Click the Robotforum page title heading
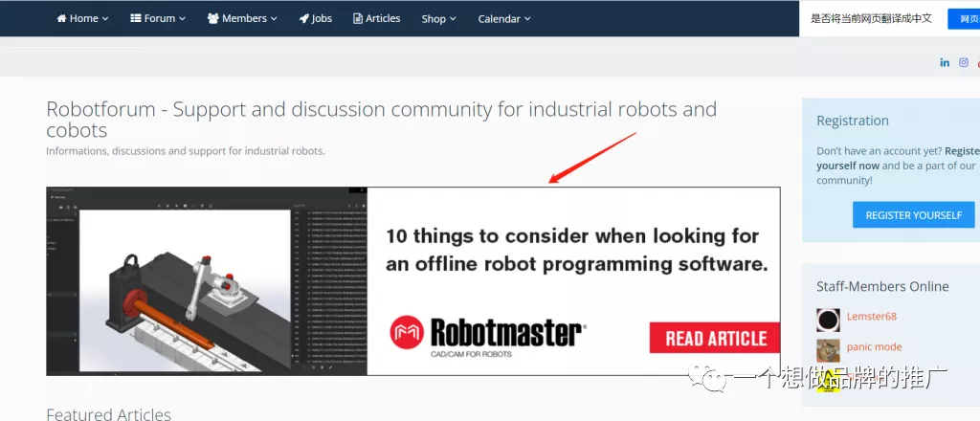 [381, 120]
